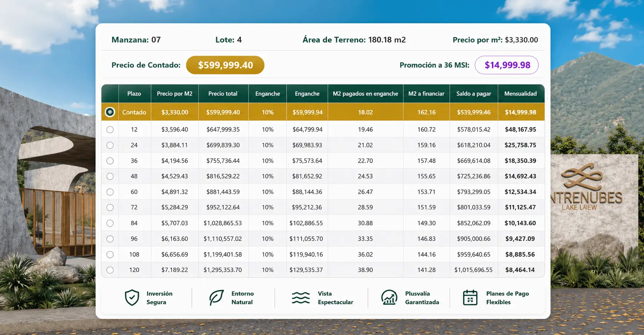
Task: Click the Precio por M2 column header
Action: (175, 94)
